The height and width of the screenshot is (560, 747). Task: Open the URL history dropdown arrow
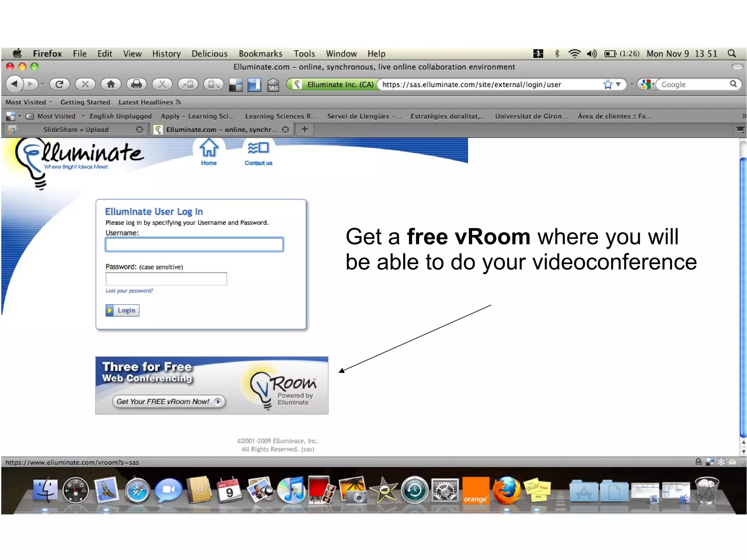[619, 85]
